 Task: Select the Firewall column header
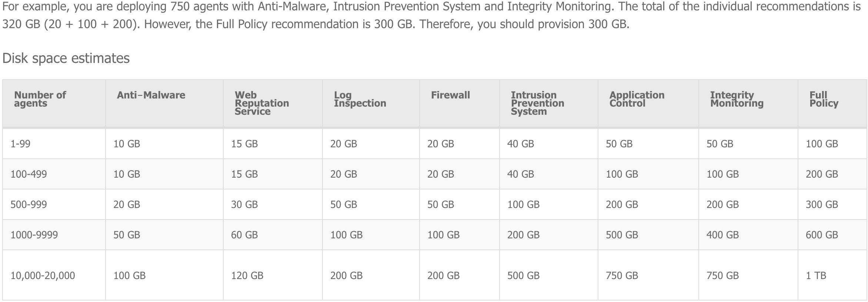[x=450, y=95]
